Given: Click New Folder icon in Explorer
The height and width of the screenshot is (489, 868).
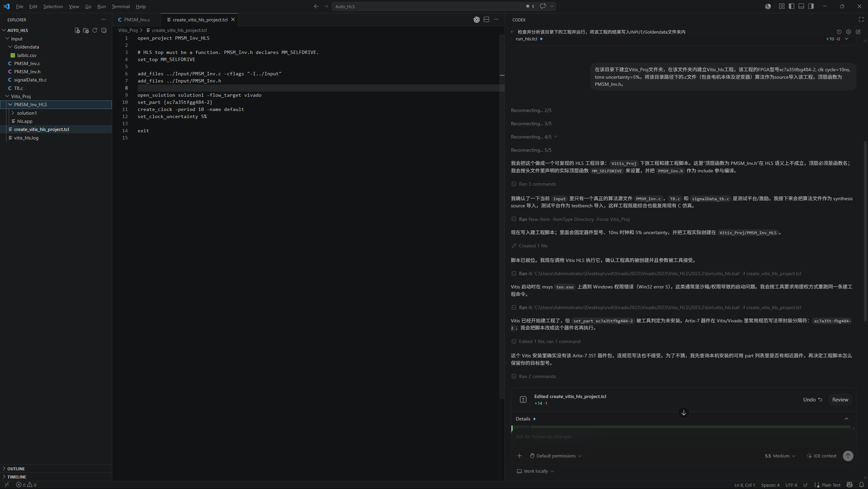Looking at the screenshot, I should pyautogui.click(x=86, y=30).
